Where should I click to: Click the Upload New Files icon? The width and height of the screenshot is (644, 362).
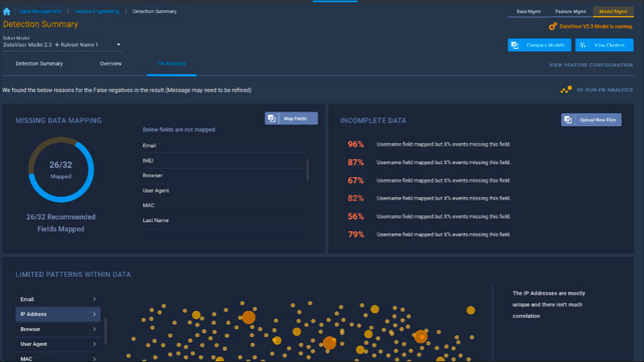pyautogui.click(x=568, y=120)
